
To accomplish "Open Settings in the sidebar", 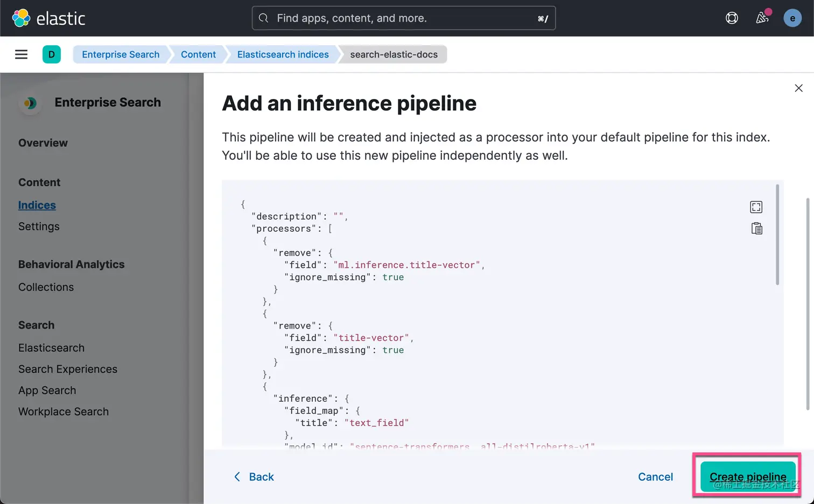I will [x=39, y=226].
